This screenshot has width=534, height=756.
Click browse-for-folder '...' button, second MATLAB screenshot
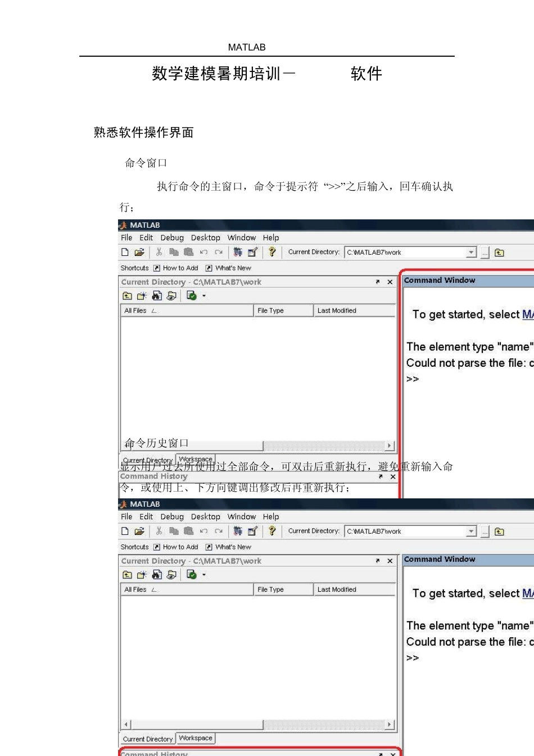tap(485, 532)
